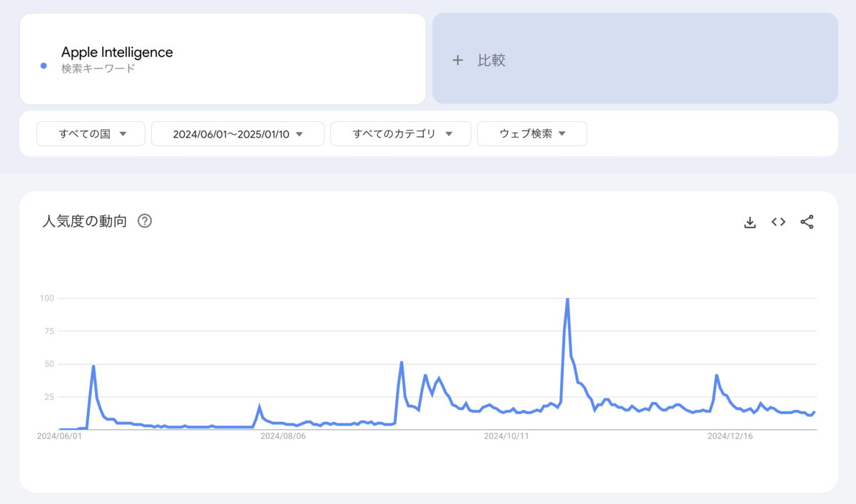This screenshot has width=856, height=504.
Task: Click the 2024/10/11 axis date label
Action: pyautogui.click(x=506, y=436)
